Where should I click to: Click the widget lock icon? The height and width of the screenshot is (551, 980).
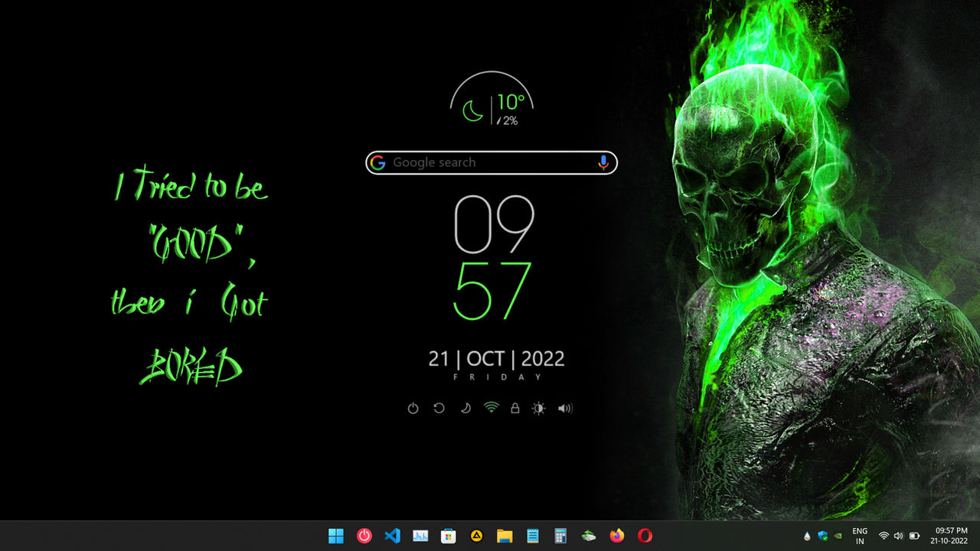[x=515, y=409]
